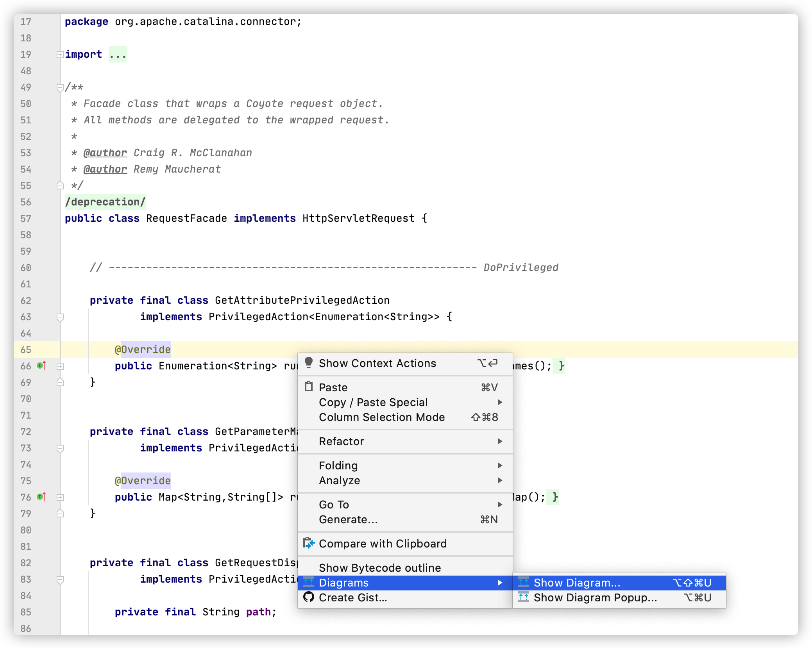
Task: Click the Show Diagram Popup icon
Action: (524, 597)
